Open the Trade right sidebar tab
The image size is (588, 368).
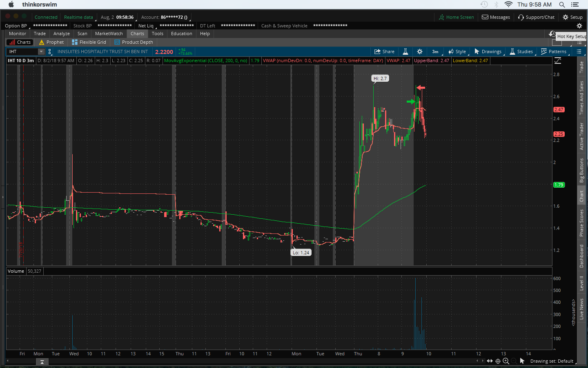tap(581, 67)
